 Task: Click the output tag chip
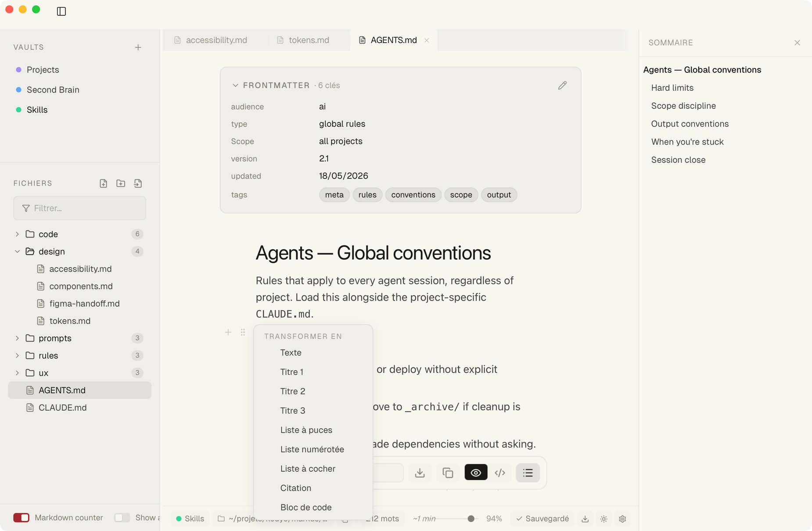tap(499, 195)
